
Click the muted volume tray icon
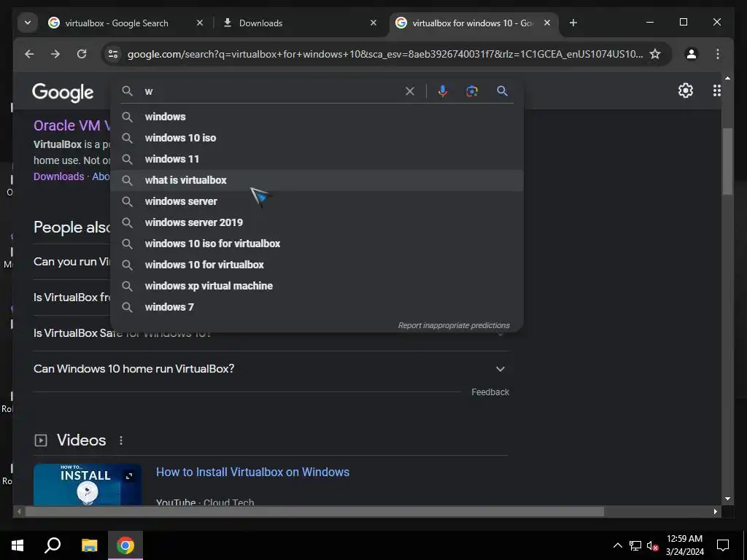(652, 545)
